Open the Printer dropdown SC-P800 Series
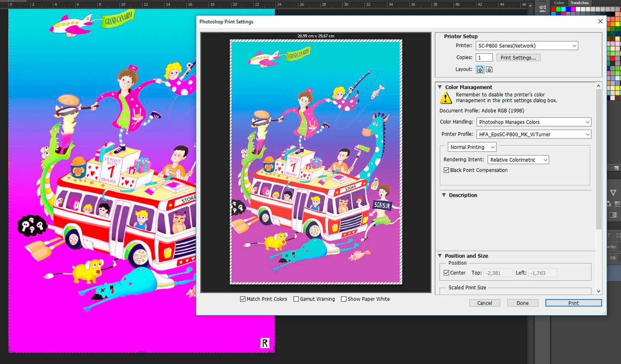 tap(527, 46)
